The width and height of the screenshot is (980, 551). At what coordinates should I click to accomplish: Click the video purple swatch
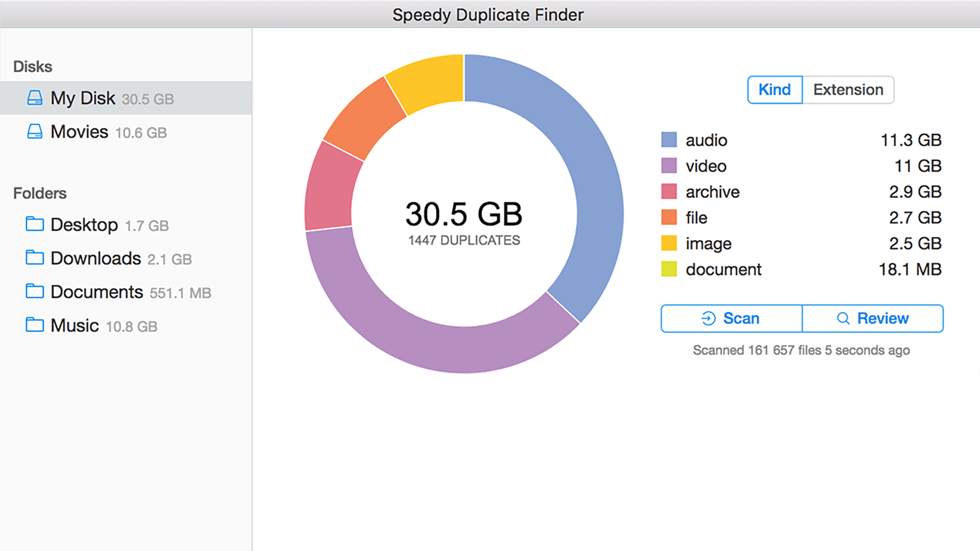(x=669, y=166)
